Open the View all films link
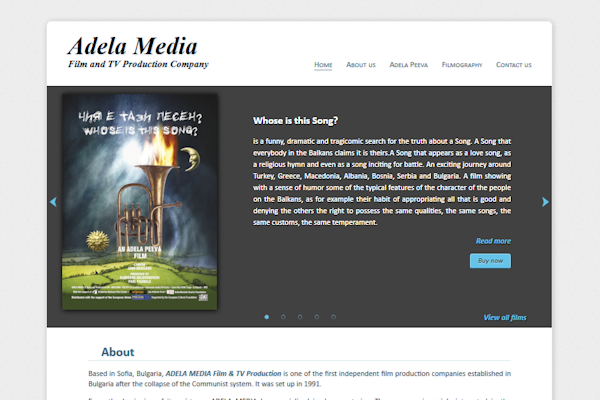600x400 pixels. tap(505, 317)
